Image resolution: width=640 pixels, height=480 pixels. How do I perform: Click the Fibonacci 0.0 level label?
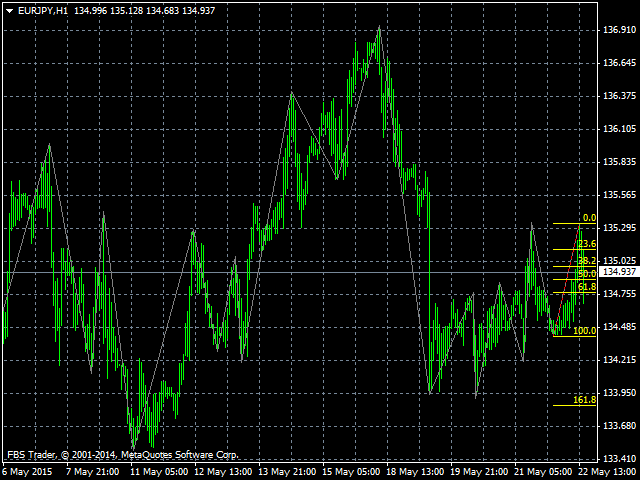tap(589, 218)
